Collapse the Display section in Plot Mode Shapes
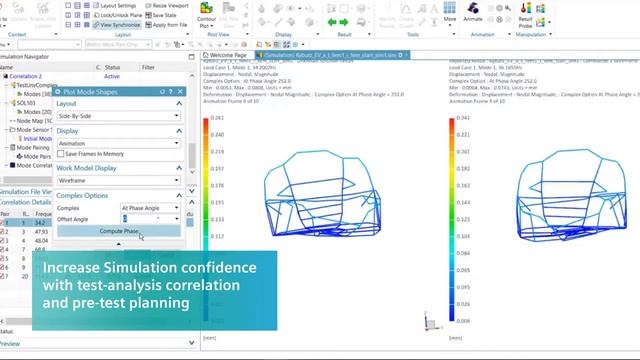 click(179, 131)
